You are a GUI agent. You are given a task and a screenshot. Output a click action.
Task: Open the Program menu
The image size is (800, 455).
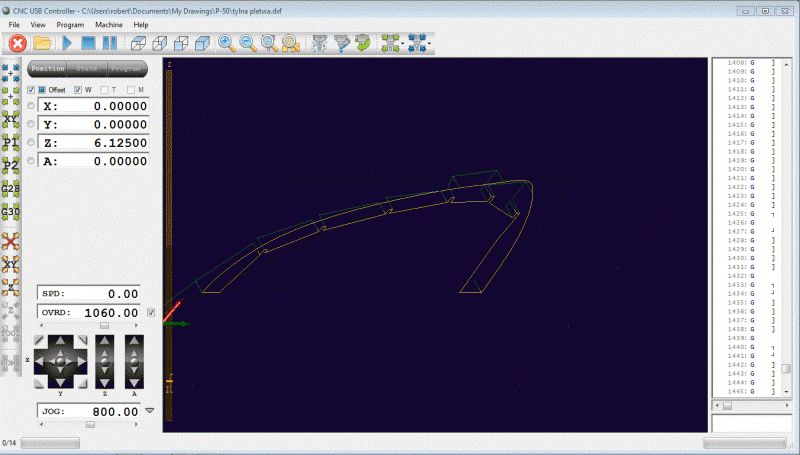click(x=70, y=23)
